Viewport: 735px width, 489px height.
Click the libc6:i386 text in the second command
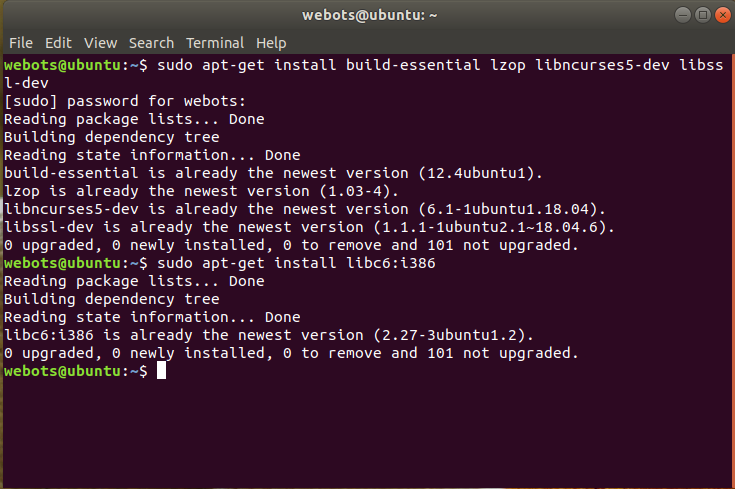coord(391,263)
